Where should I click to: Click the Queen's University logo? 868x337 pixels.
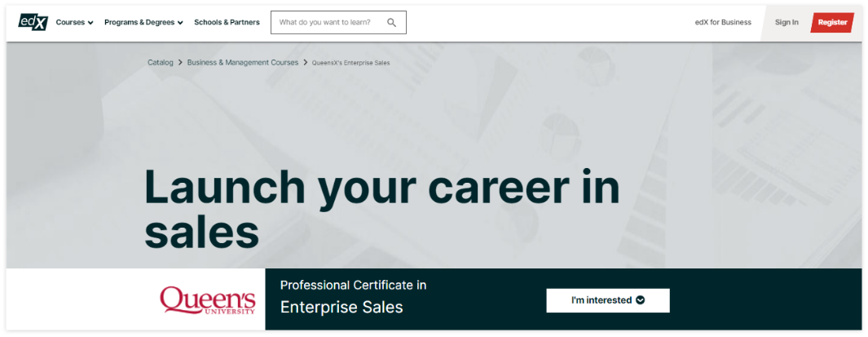click(208, 299)
